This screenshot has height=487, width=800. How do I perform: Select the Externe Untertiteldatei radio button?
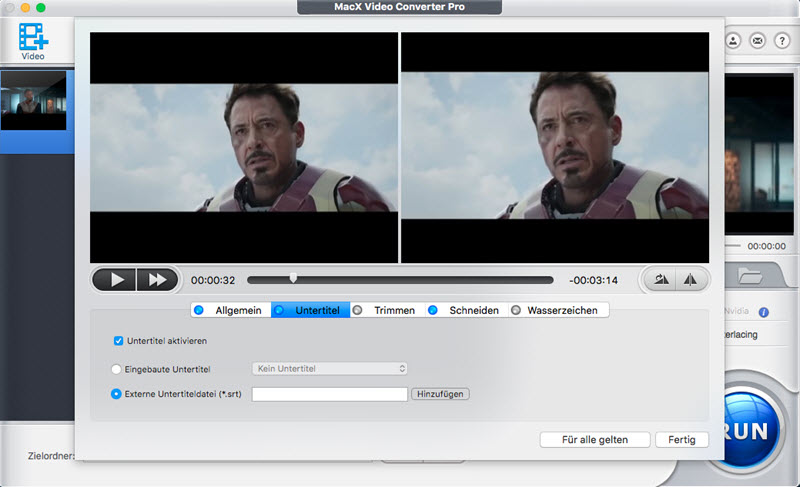(x=116, y=394)
